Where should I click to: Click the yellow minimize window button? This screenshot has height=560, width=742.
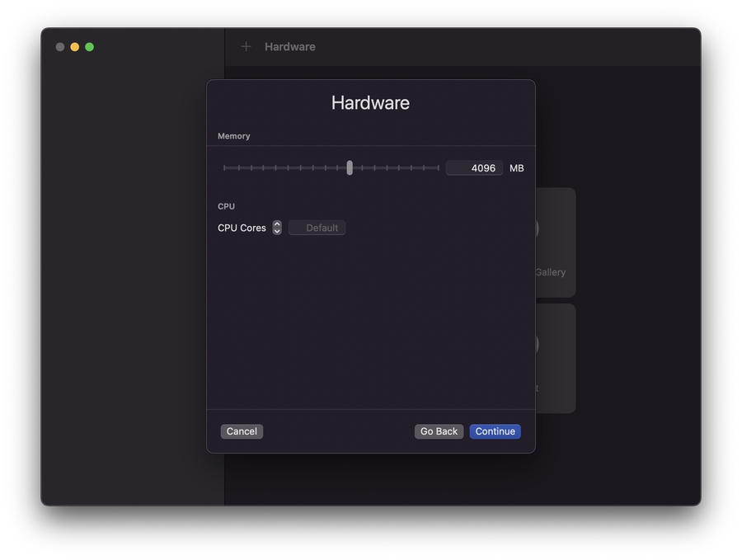[x=75, y=47]
